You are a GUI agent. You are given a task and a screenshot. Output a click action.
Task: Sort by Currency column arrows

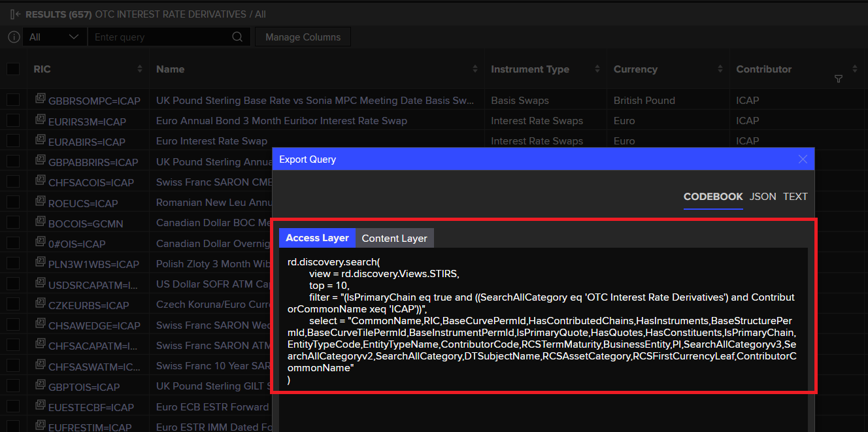720,69
